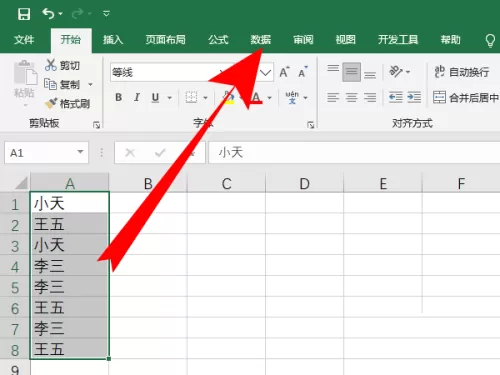Viewport: 500px width, 375px height.
Task: Toggle Italic formatting
Action: click(137, 97)
